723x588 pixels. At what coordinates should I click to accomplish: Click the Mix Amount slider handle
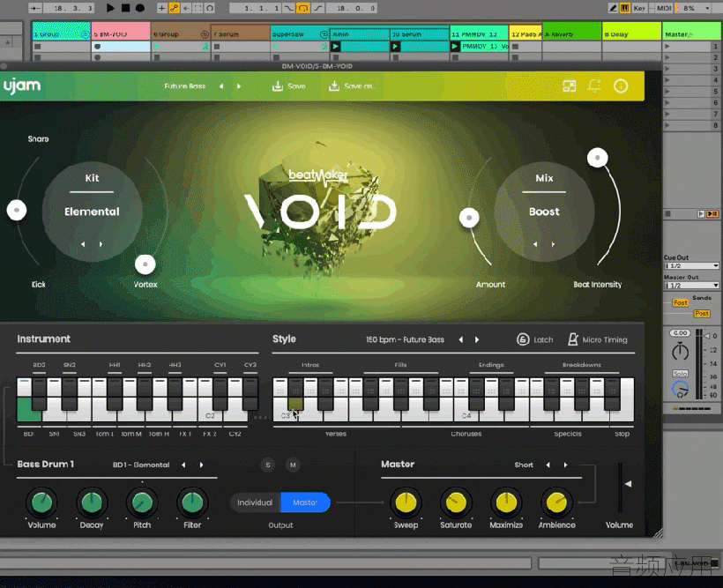[x=469, y=217]
